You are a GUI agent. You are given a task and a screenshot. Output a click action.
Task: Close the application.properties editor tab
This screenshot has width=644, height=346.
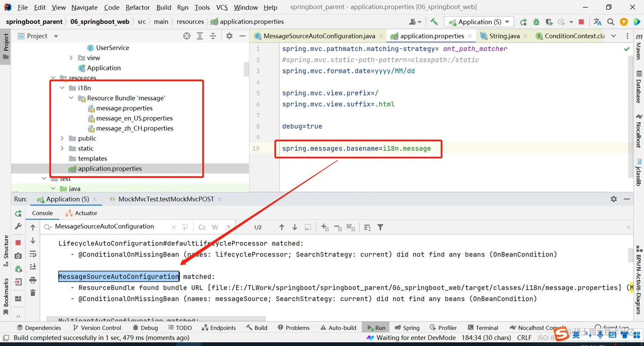pos(470,36)
